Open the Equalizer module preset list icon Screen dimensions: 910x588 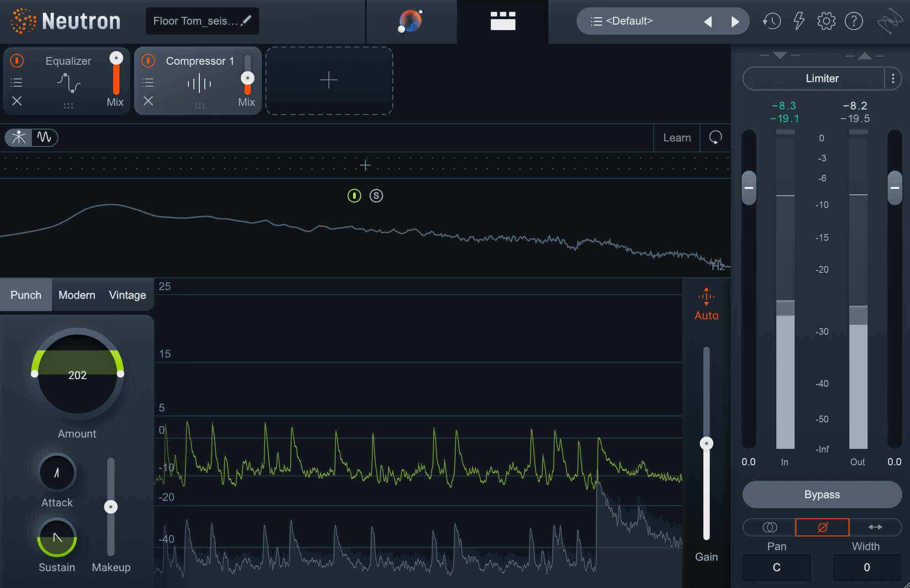(16, 83)
